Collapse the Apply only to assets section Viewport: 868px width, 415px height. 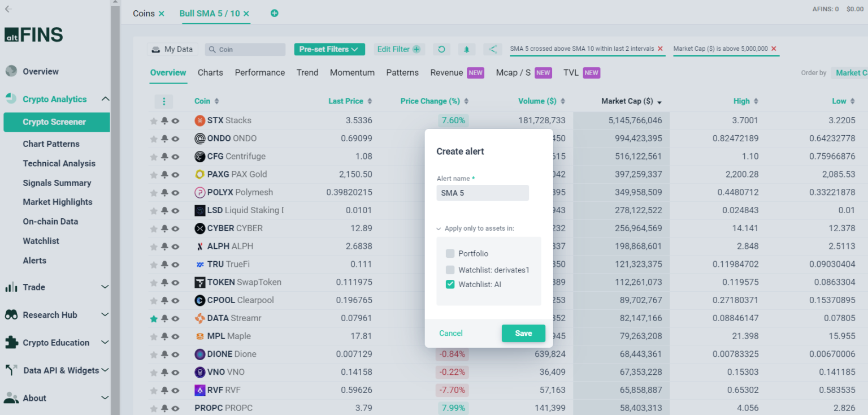click(x=439, y=229)
